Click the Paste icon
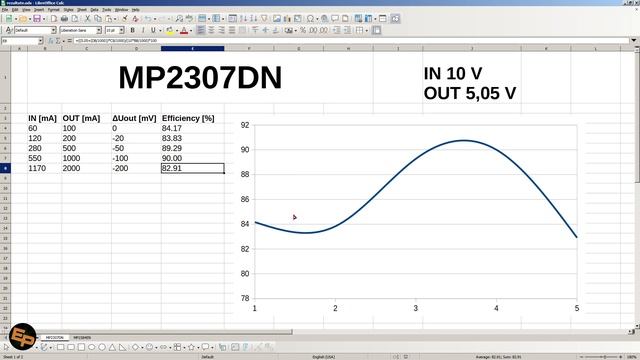 click(109, 19)
